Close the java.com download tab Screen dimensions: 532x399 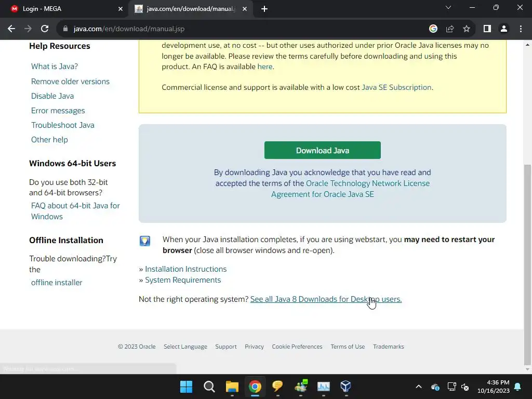(245, 9)
